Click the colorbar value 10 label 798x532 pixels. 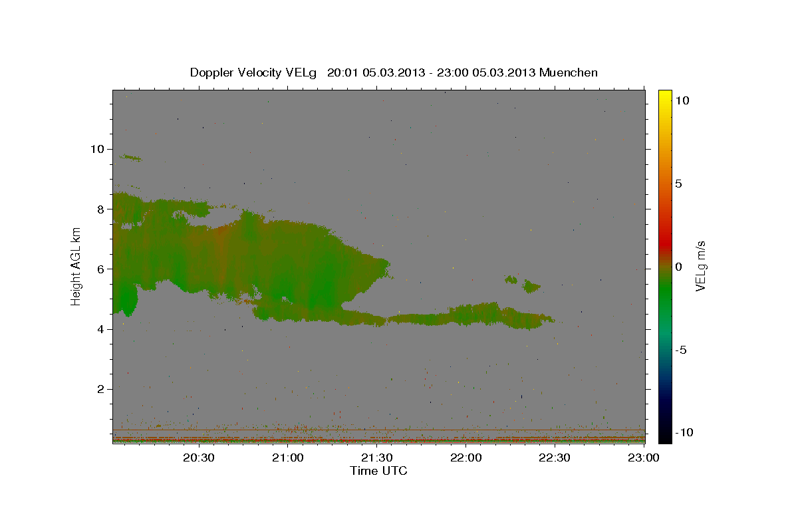(682, 100)
